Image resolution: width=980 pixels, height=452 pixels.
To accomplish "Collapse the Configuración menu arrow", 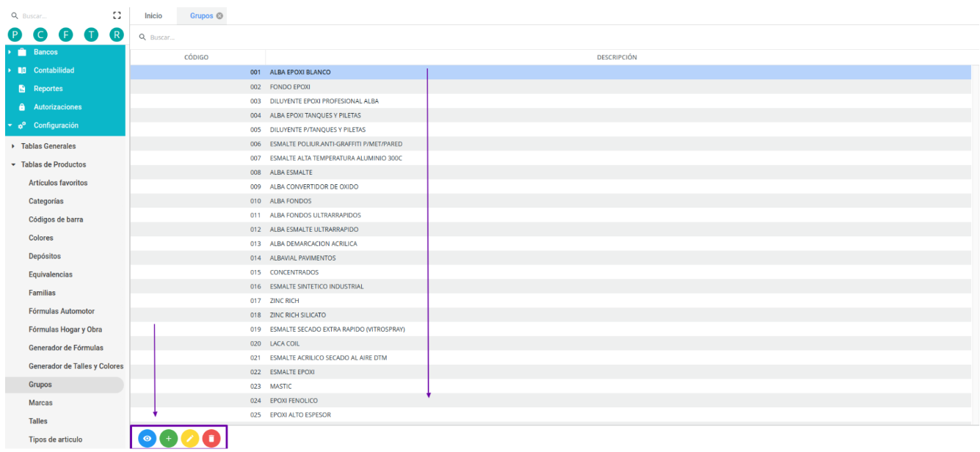I will 9,125.
